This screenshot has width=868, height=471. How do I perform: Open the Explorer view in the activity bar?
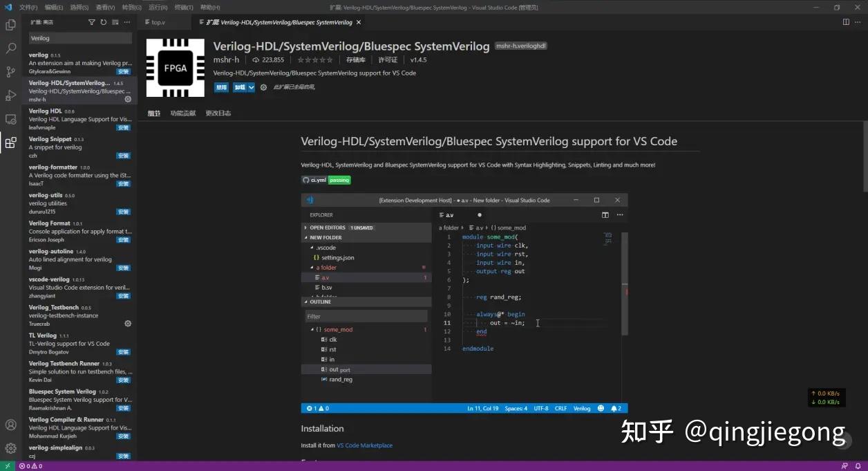click(10, 24)
